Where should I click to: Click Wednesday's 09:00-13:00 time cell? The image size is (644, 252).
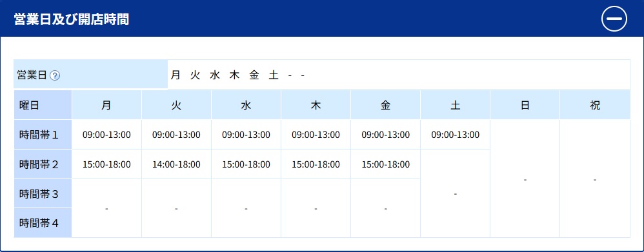(246, 135)
